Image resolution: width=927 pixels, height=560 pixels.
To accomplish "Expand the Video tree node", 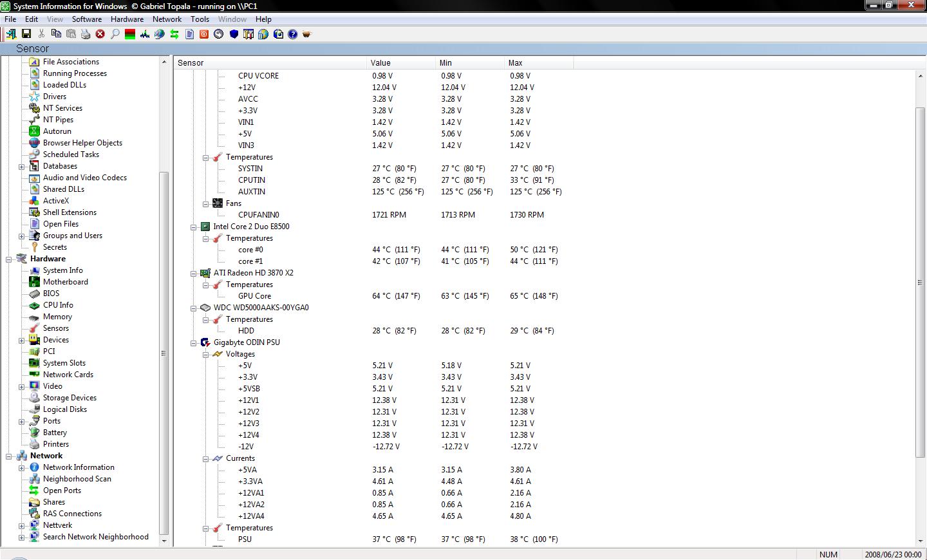I will [21, 387].
